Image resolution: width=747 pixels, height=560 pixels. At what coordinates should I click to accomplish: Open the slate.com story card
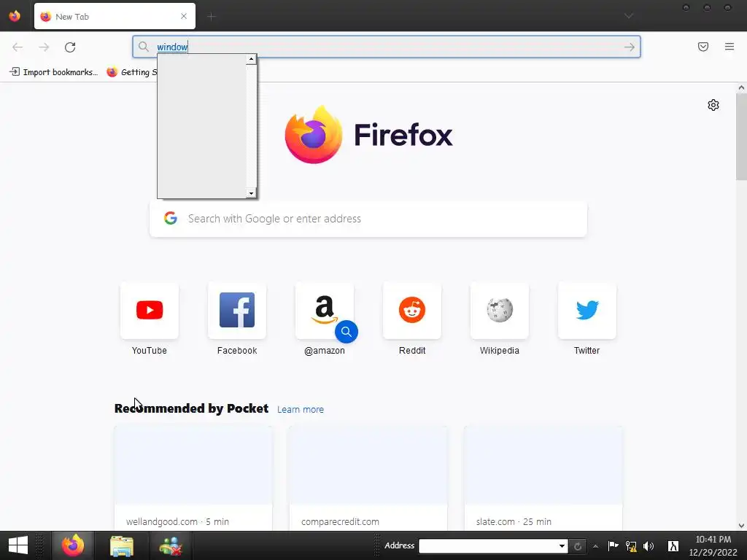click(x=543, y=478)
